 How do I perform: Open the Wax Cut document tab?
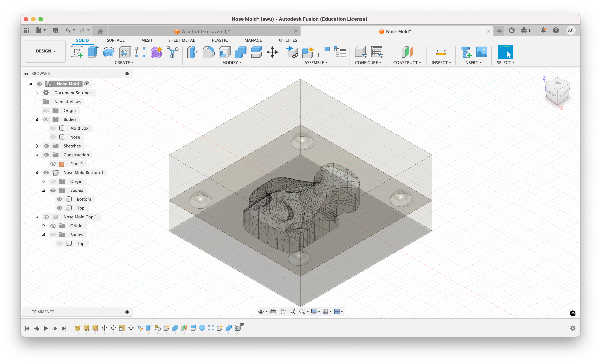pos(205,31)
